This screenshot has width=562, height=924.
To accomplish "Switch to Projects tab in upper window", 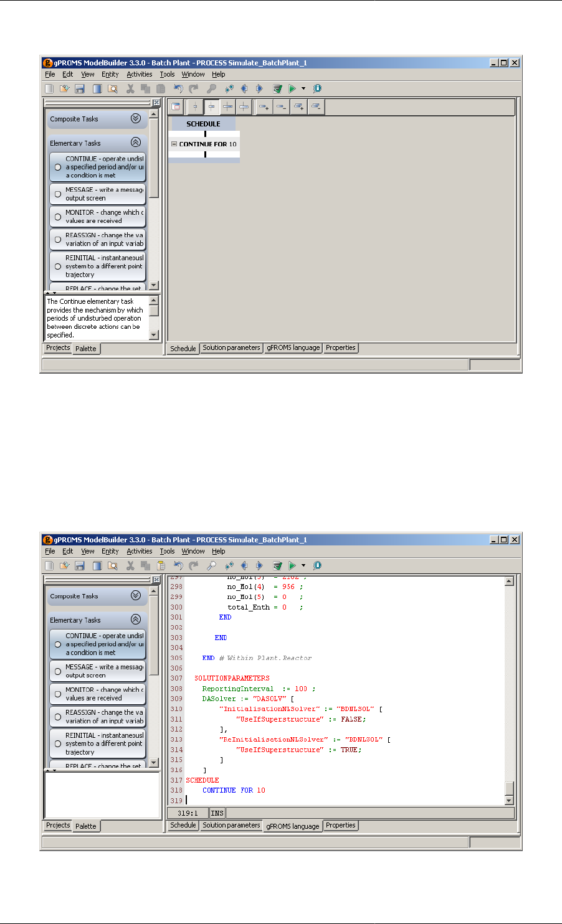I will [58, 348].
